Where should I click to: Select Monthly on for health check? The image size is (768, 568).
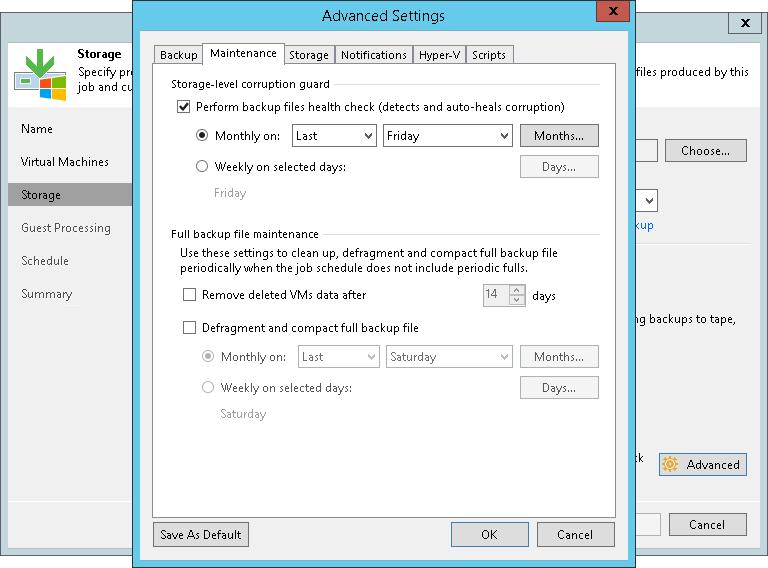pyautogui.click(x=202, y=135)
